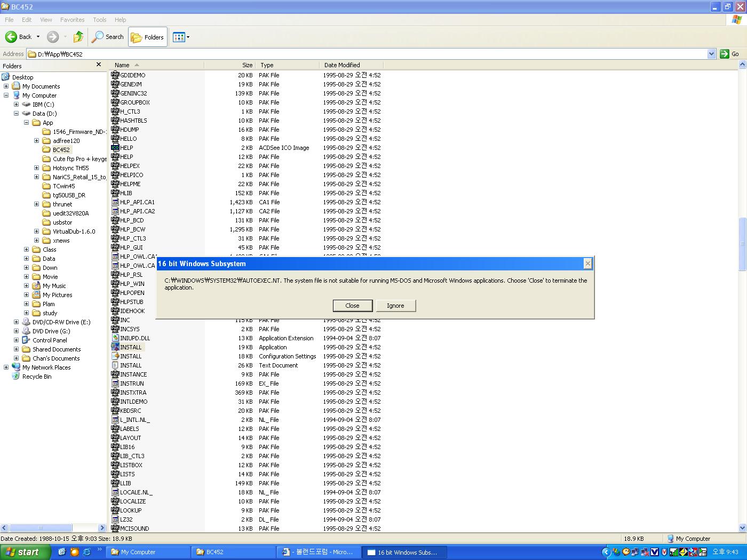Select the Shared Documents folder icon
Screen dimensions: 747x560
(26, 349)
